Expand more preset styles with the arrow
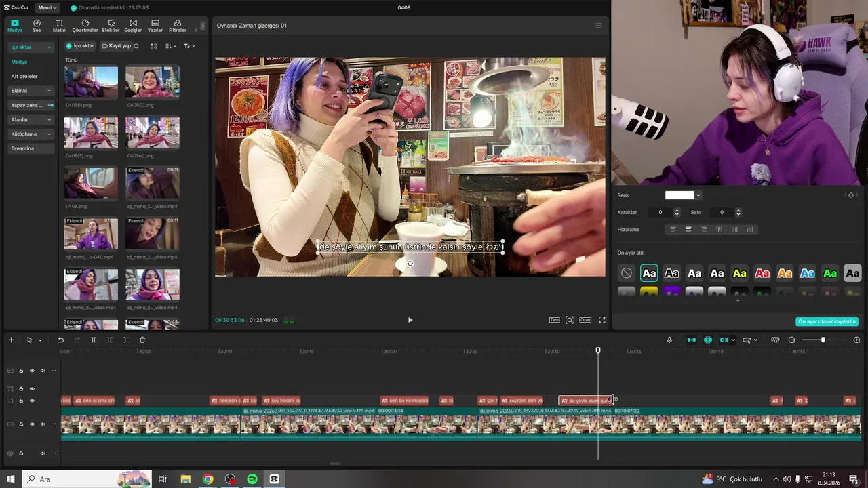Viewport: 868px width, 488px height. click(x=738, y=300)
